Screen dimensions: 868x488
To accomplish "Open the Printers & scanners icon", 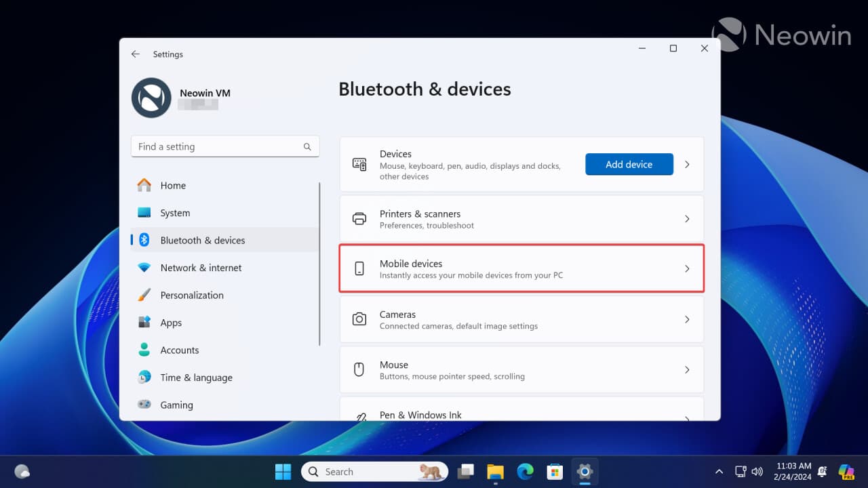I will coord(359,218).
